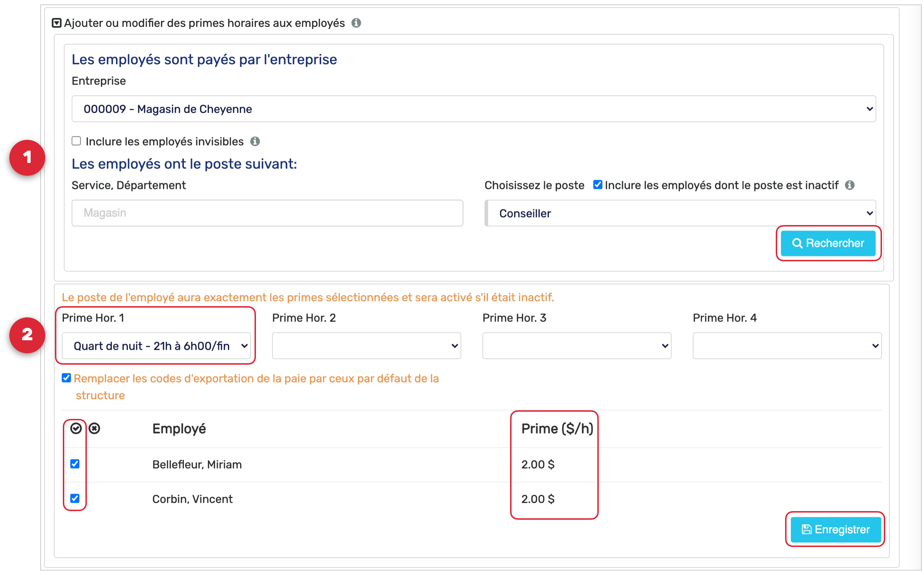Click info icon beside 'poste est inactif'
924x575 pixels.
[850, 185]
